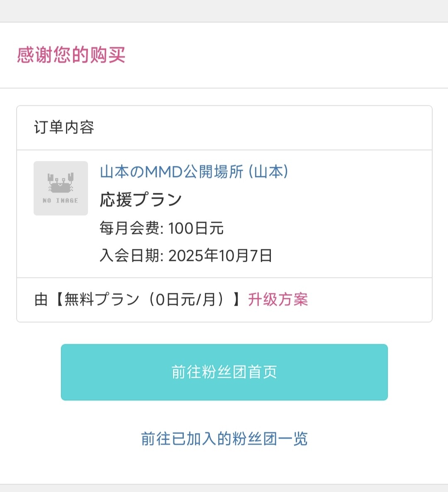The height and width of the screenshot is (492, 448).
Task: Open 前往已加入的粉丝团一览 link
Action: pyautogui.click(x=224, y=438)
